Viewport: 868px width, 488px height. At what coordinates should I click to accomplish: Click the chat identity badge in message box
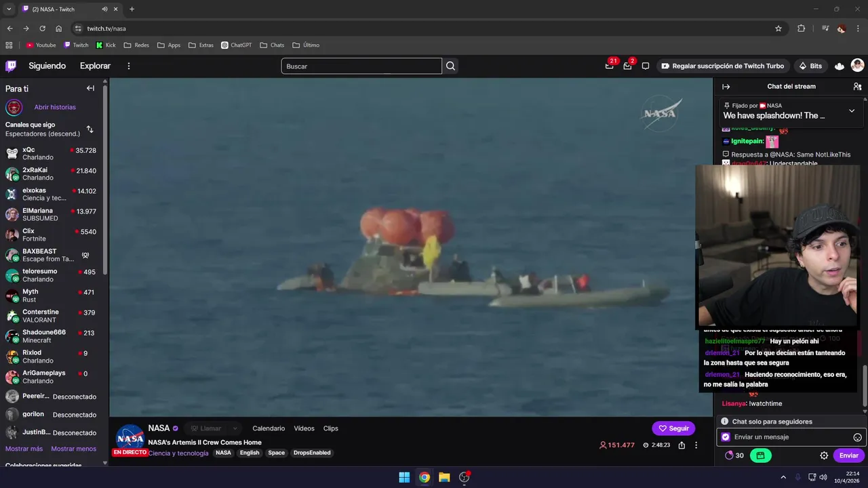(x=726, y=437)
